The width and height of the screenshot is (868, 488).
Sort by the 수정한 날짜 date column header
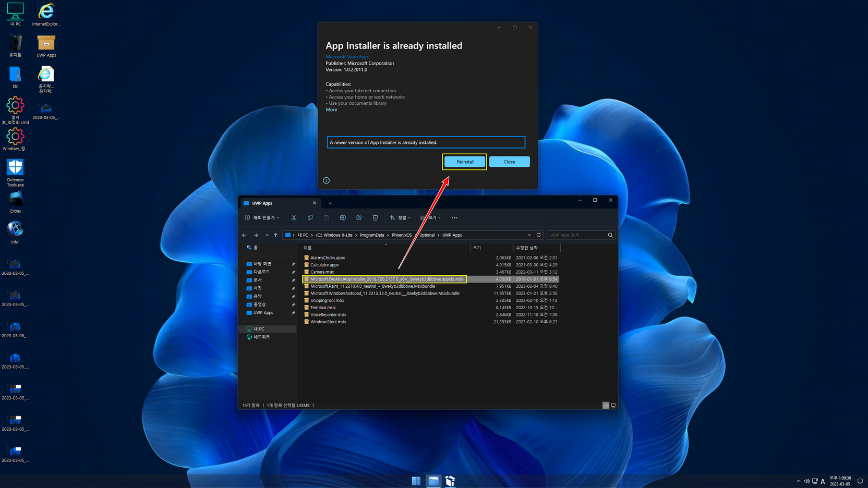click(536, 248)
